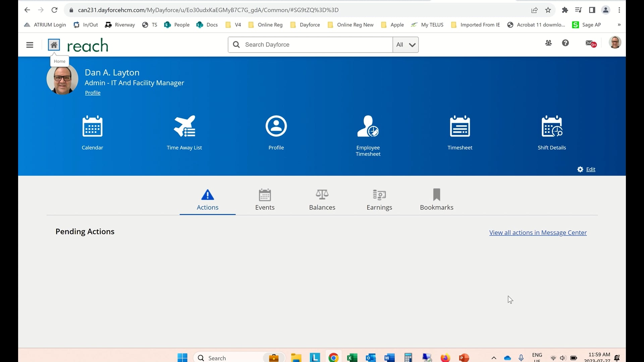Expand the All search filter dropdown
Image resolution: width=644 pixels, height=362 pixels.
click(405, 45)
